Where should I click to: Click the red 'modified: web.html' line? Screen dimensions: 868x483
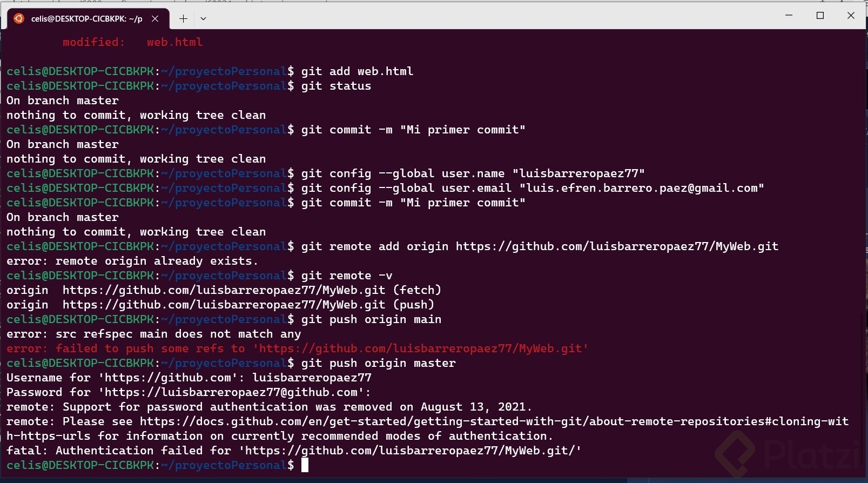coord(132,42)
